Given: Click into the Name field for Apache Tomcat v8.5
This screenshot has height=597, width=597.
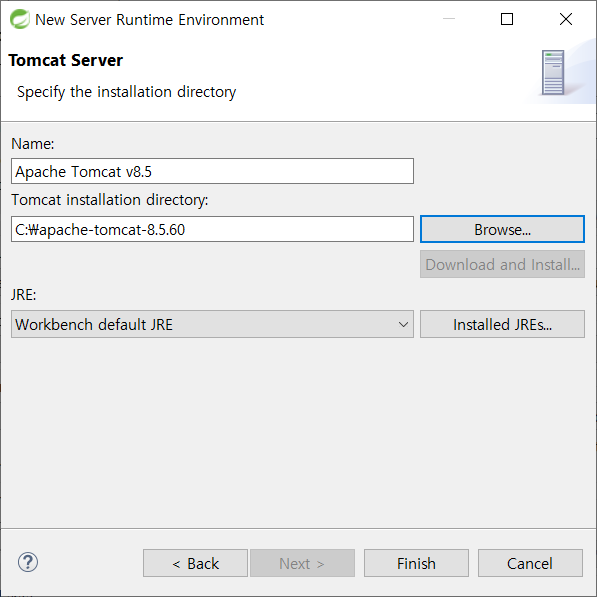Looking at the screenshot, I should pyautogui.click(x=212, y=171).
